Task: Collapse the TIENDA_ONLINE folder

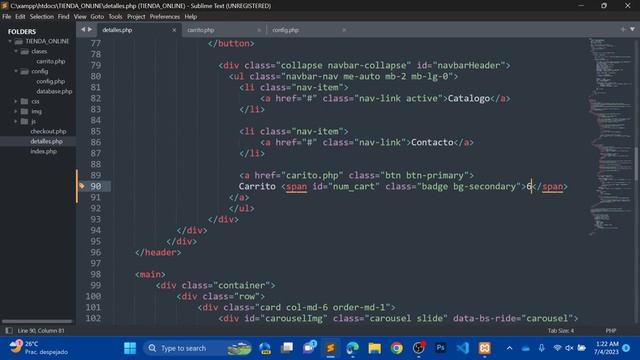Action: tap(10, 41)
